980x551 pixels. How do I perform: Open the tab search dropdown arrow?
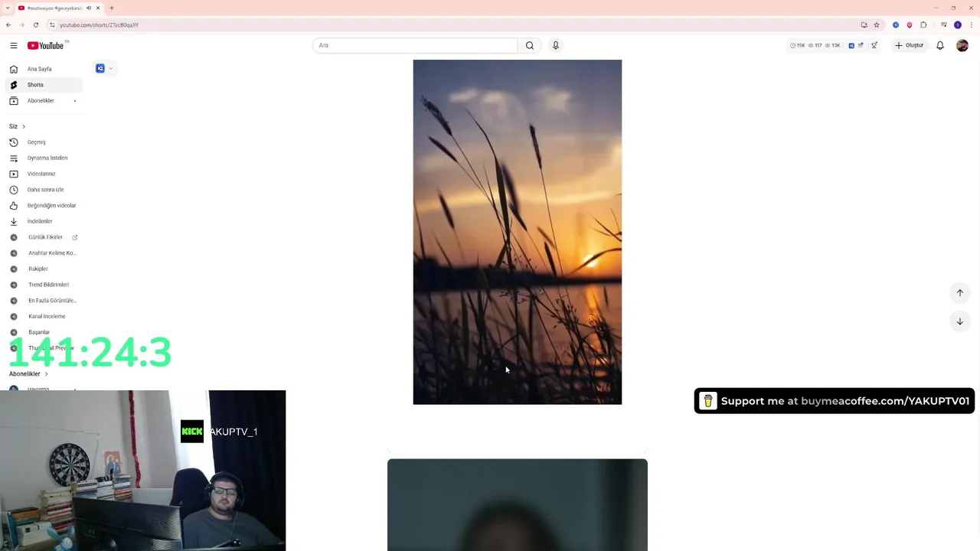click(7, 8)
